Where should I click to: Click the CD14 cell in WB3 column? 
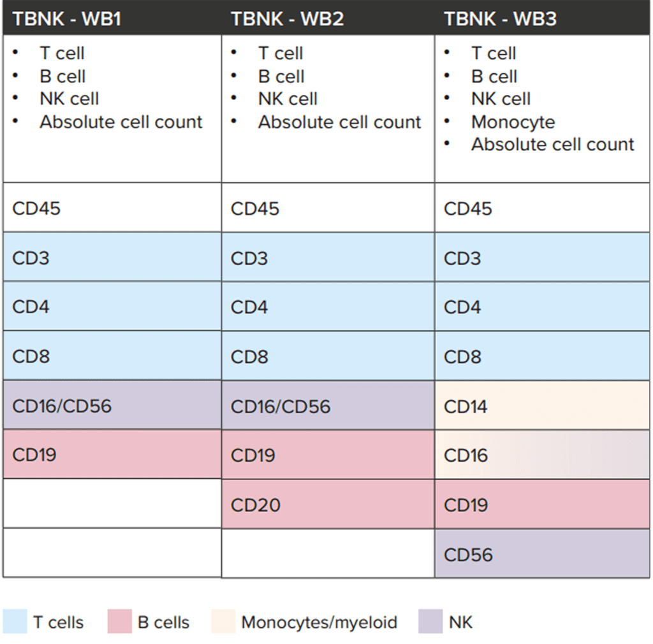click(542, 406)
